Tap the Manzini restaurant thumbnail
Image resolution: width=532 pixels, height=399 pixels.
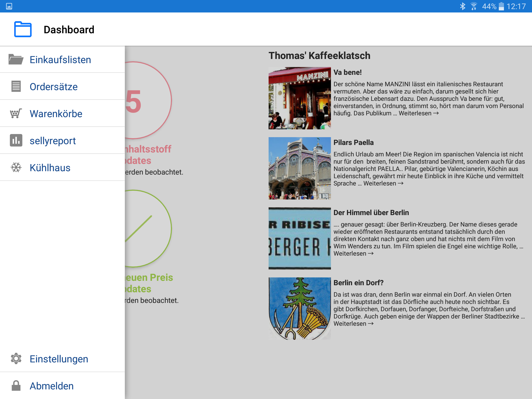tap(300, 98)
